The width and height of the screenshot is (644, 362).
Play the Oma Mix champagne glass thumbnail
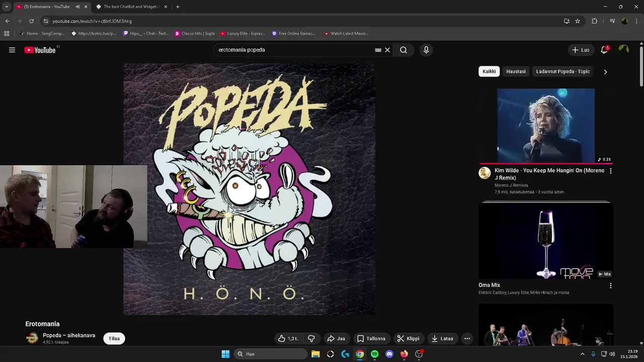click(x=546, y=240)
